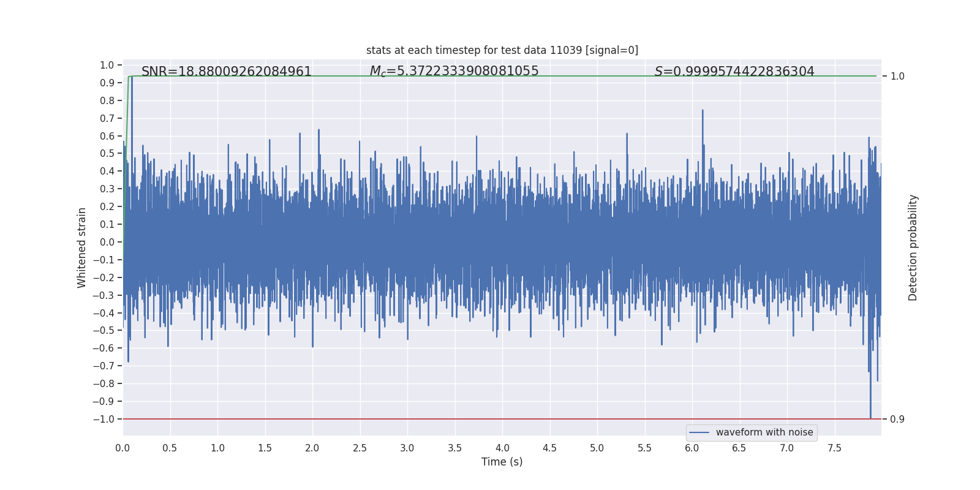Click the 'waveform with noise' legend label
This screenshot has height=490, width=980.
764,432
